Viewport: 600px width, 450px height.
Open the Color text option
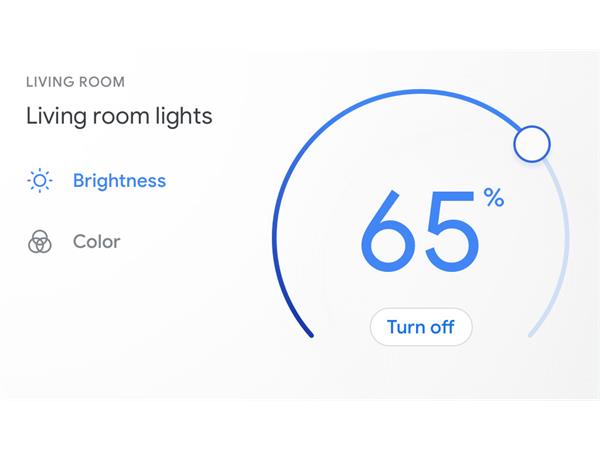96,242
